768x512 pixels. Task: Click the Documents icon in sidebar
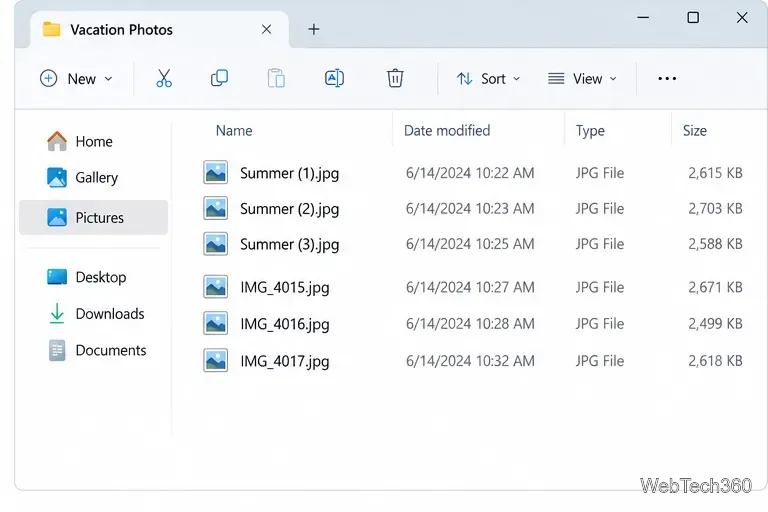[x=57, y=350]
